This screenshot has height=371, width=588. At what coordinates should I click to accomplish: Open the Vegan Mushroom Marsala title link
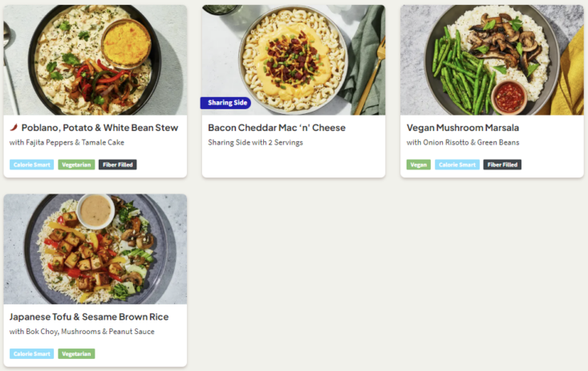463,128
